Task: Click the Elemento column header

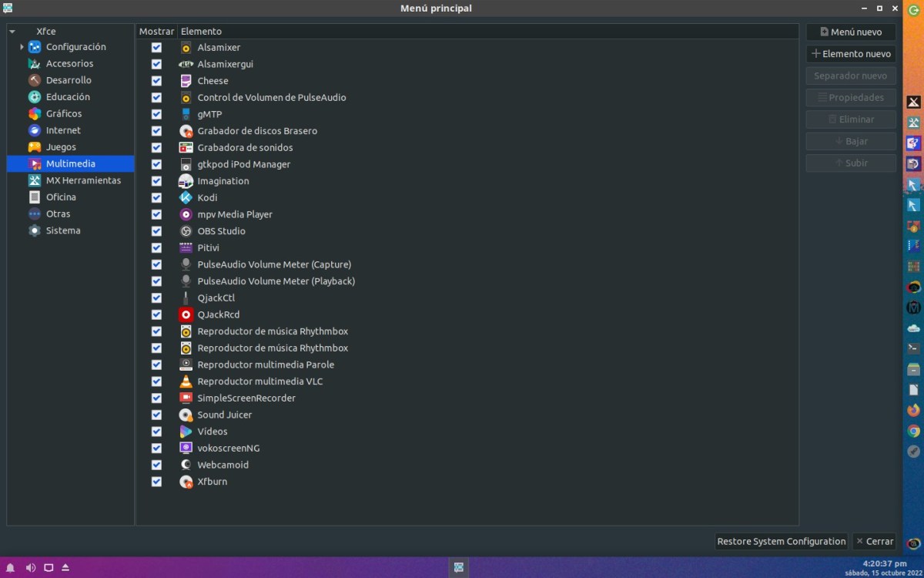Action: tap(201, 32)
